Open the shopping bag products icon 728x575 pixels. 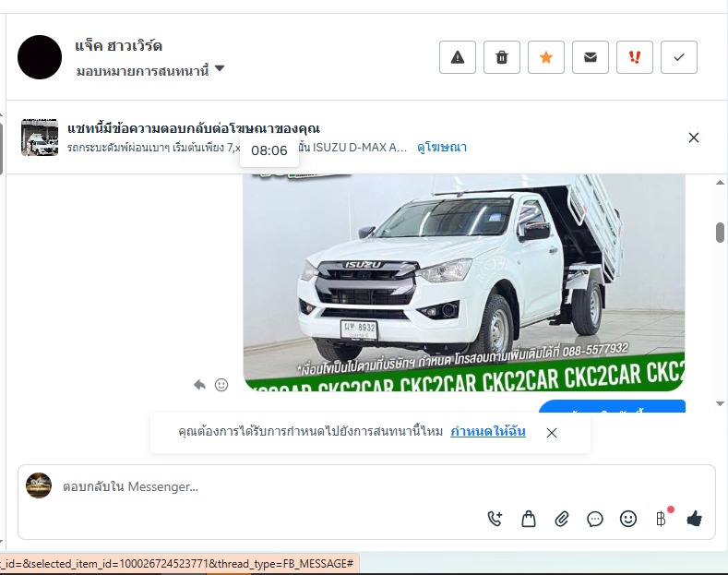[529, 519]
